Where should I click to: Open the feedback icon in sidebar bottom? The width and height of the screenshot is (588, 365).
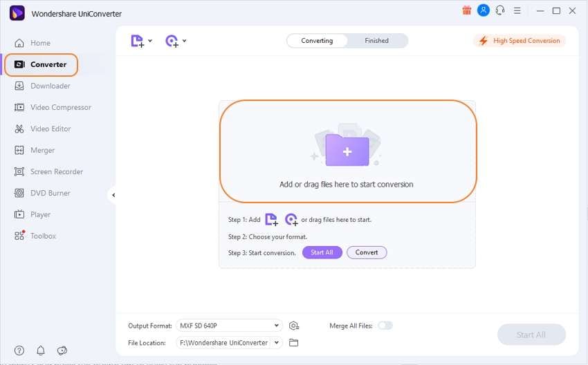(x=62, y=350)
